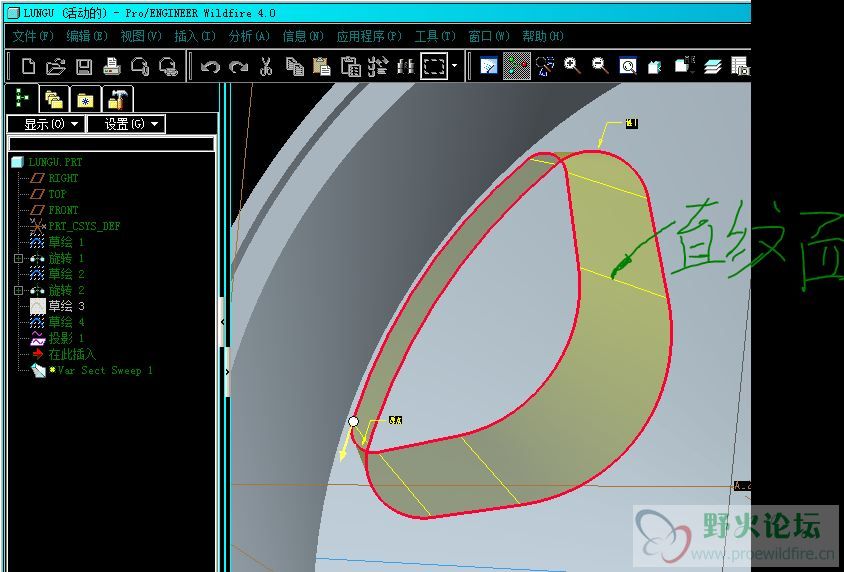
Task: Open the 文件(F) menu
Action: click(33, 36)
